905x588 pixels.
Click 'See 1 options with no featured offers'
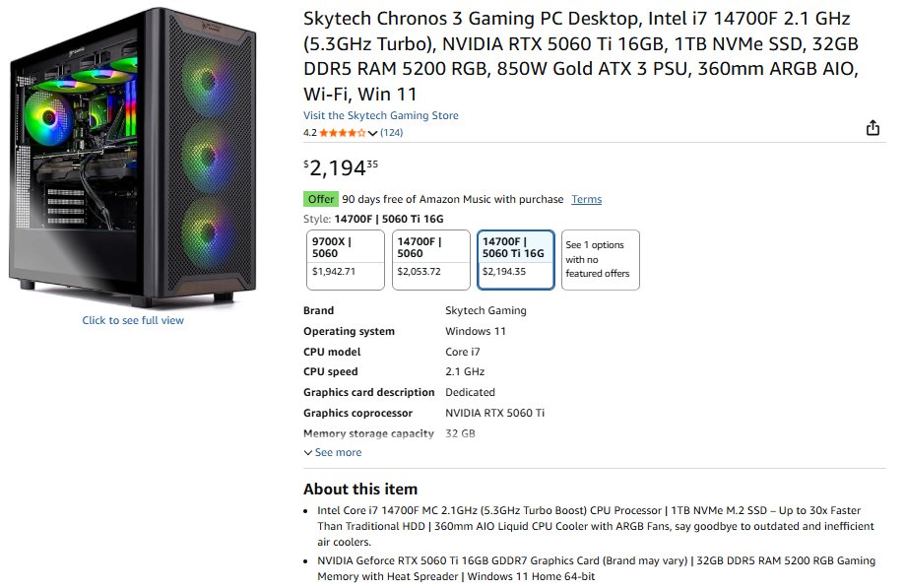point(600,260)
